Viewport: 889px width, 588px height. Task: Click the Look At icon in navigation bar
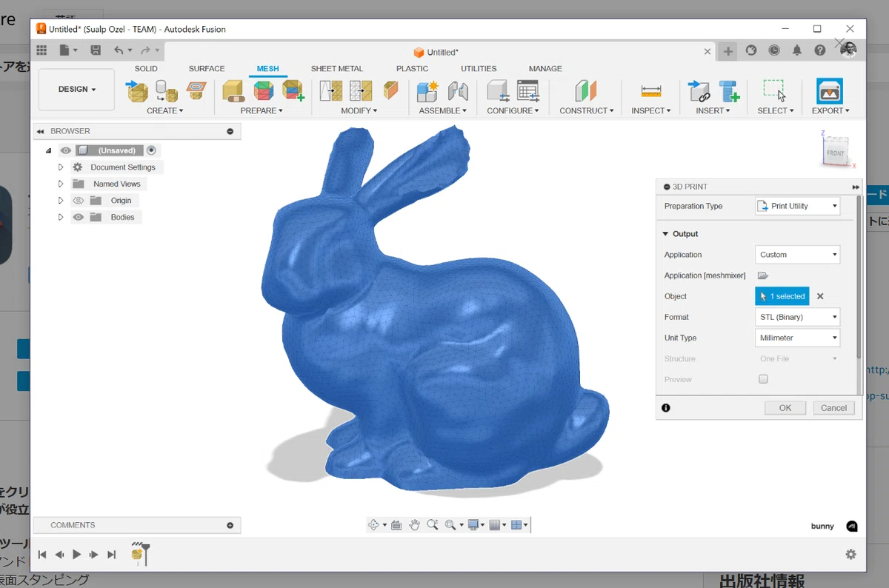point(396,525)
